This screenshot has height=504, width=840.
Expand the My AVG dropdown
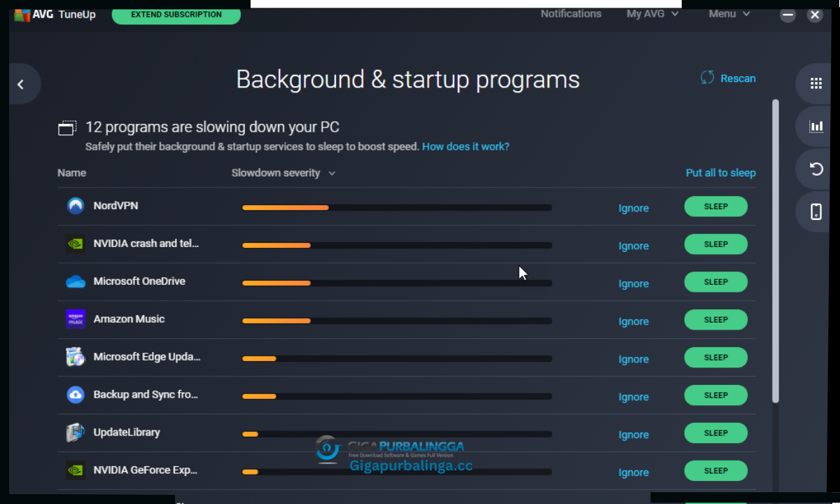click(652, 14)
